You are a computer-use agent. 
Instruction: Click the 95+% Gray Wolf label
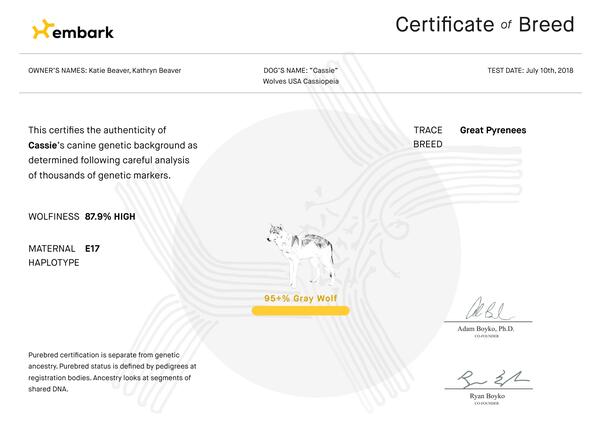pos(300,298)
